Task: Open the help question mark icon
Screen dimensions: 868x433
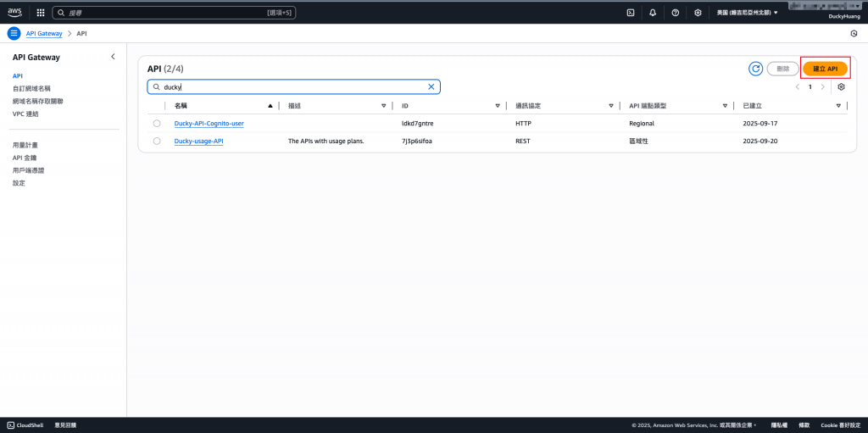Action: (676, 12)
